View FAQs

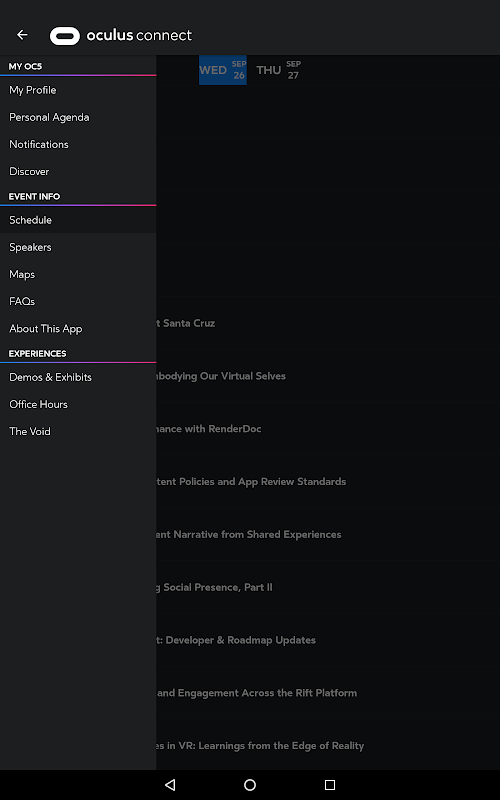pos(78,302)
